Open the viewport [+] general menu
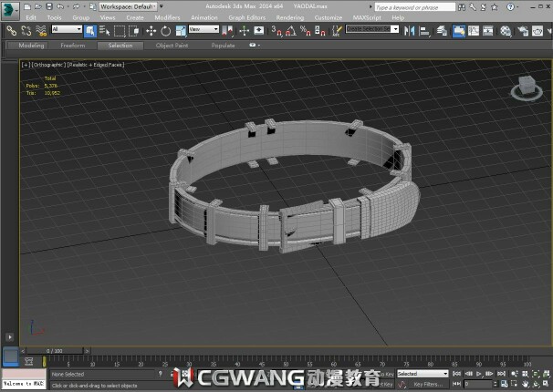Screen dimensions: 553x392 pos(25,65)
